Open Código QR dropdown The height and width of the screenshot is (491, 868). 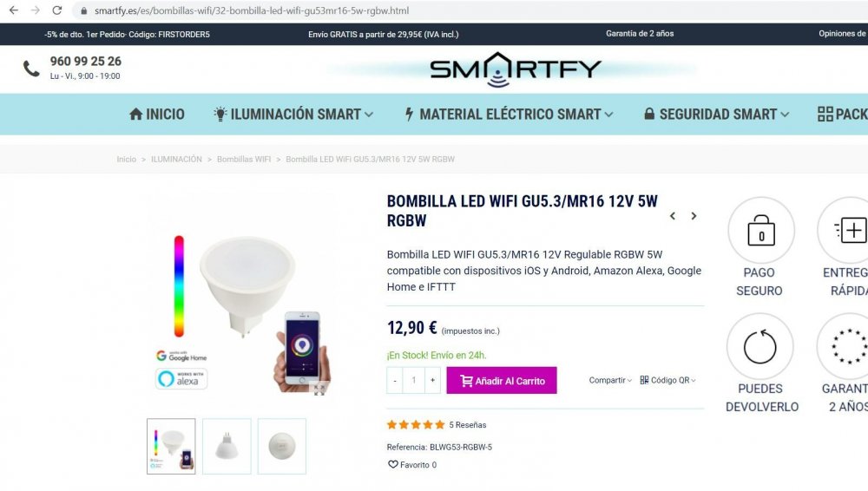point(667,380)
